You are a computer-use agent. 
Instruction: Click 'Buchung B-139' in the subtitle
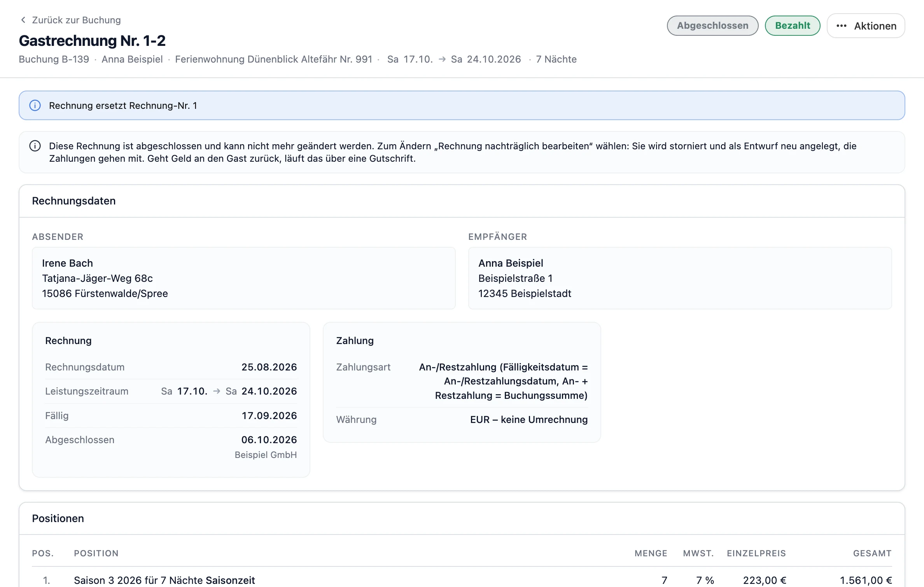[x=54, y=59]
